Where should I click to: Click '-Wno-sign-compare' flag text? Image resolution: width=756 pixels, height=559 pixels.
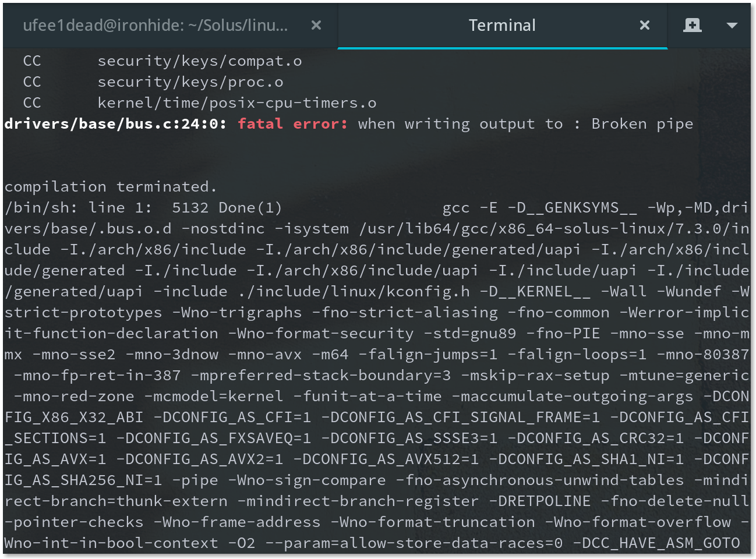coord(307,480)
